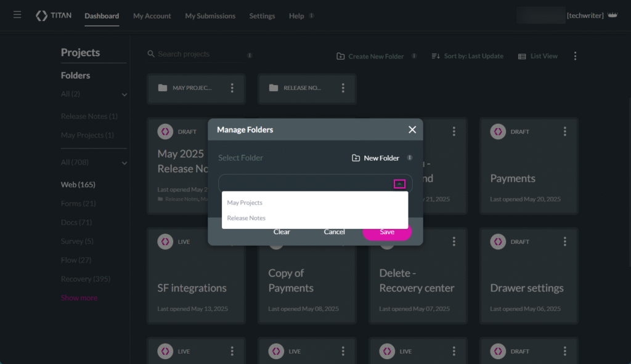
Task: Open the kebab menu on the Payments card
Action: (565, 131)
